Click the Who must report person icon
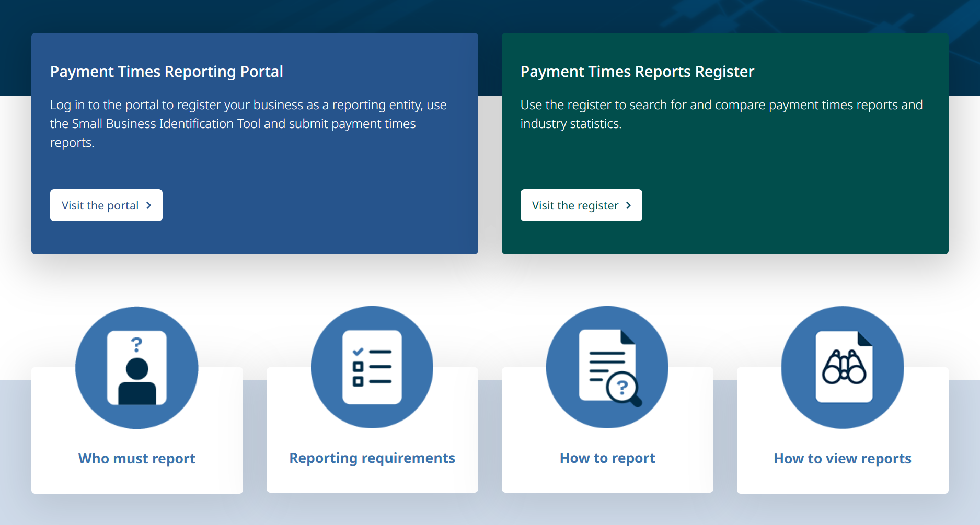This screenshot has width=980, height=525. [x=136, y=368]
